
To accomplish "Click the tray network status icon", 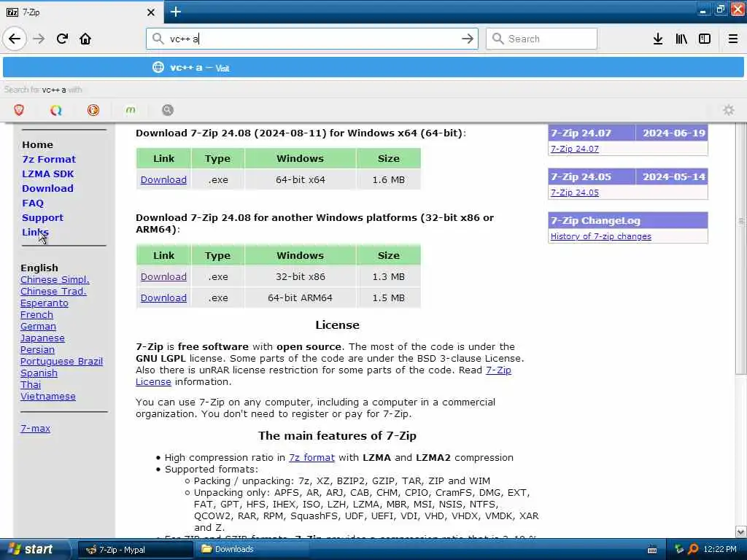I will pyautogui.click(x=679, y=549).
